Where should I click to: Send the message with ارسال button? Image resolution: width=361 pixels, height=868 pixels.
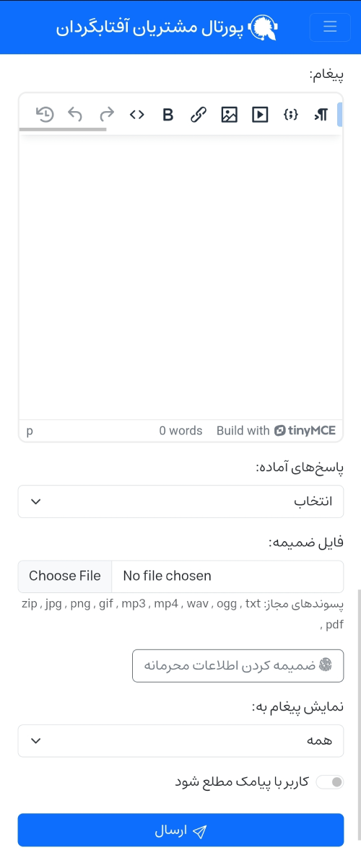[180, 830]
